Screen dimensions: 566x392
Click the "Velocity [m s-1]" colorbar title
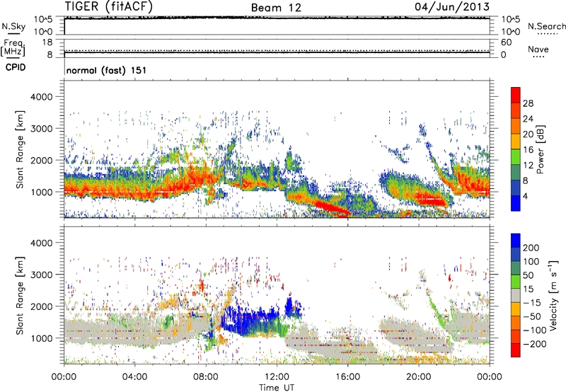tap(553, 295)
